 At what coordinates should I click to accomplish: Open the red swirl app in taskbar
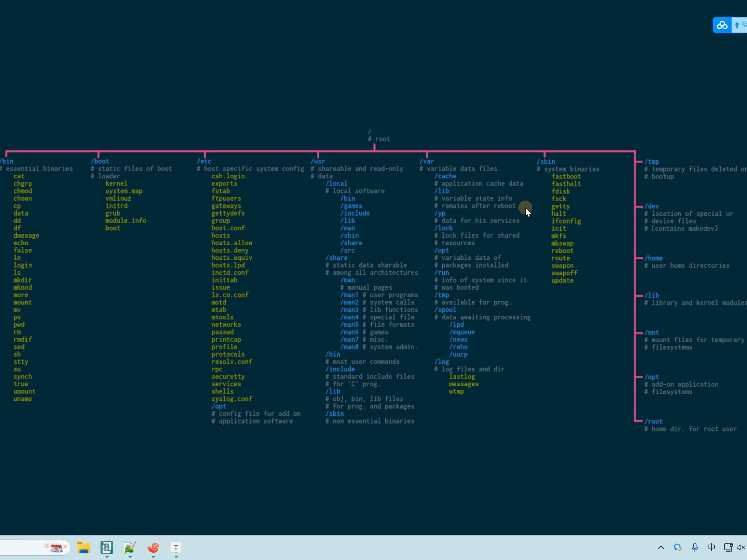(153, 547)
